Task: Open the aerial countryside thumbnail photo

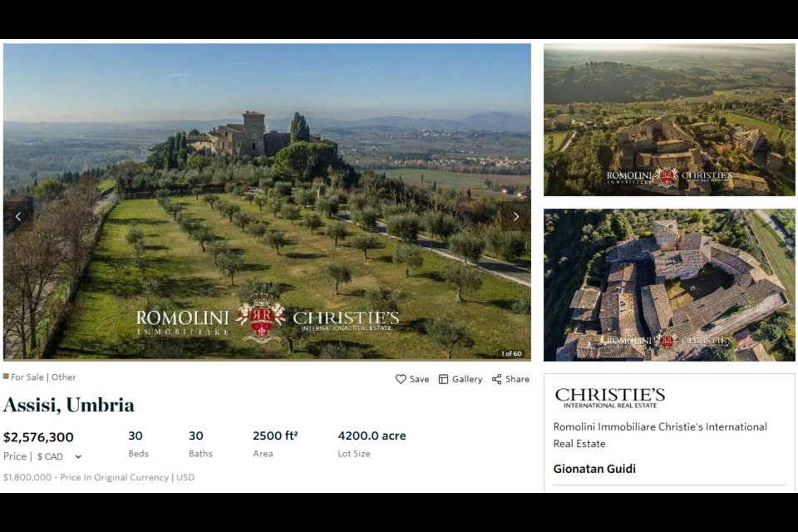Action: point(669,120)
